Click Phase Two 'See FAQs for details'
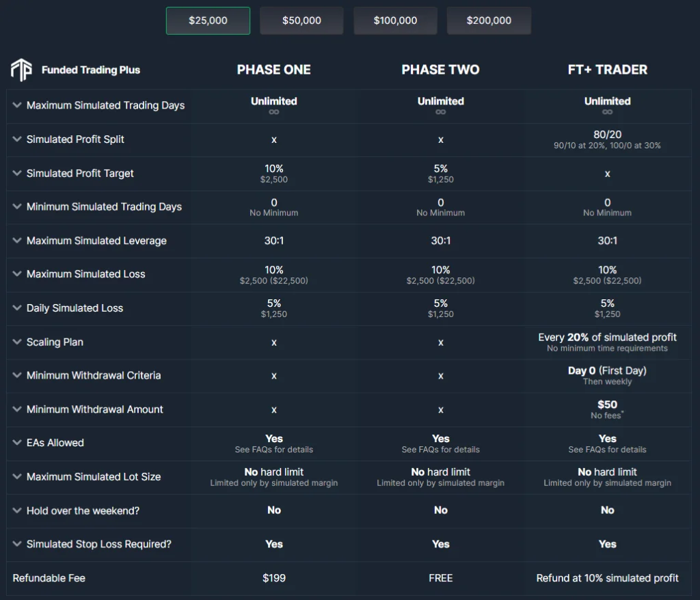 tap(441, 450)
